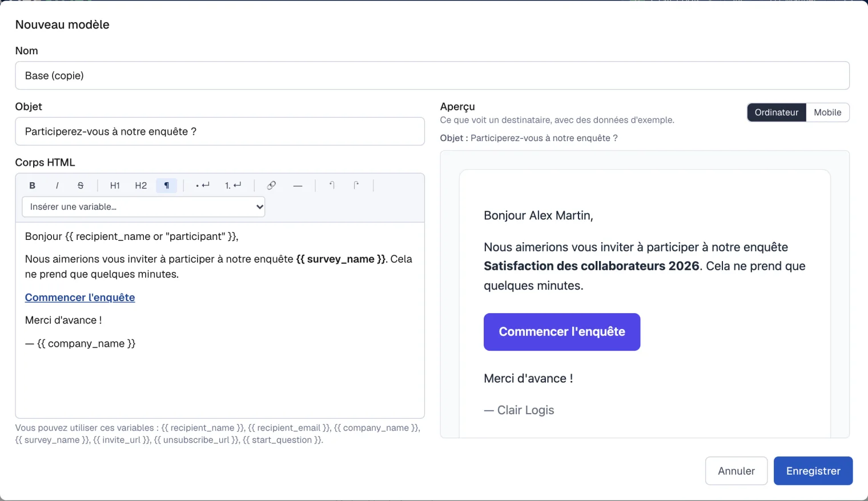Click the Commencer l'enquête link in the editor

pyautogui.click(x=80, y=298)
